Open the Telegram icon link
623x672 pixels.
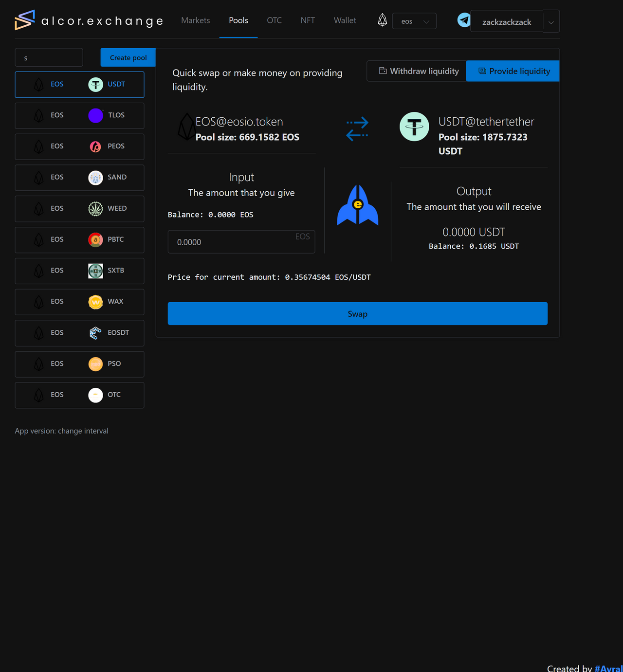[464, 20]
